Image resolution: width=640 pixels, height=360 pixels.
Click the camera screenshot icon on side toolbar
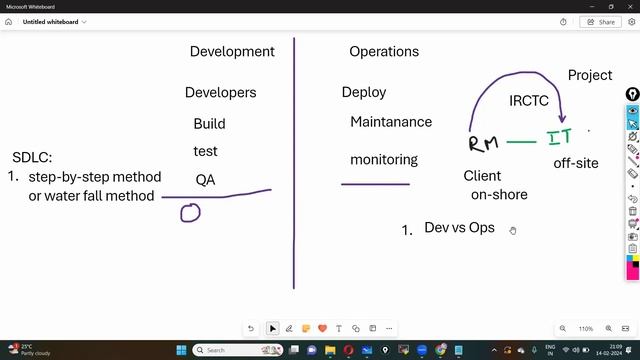tap(633, 237)
